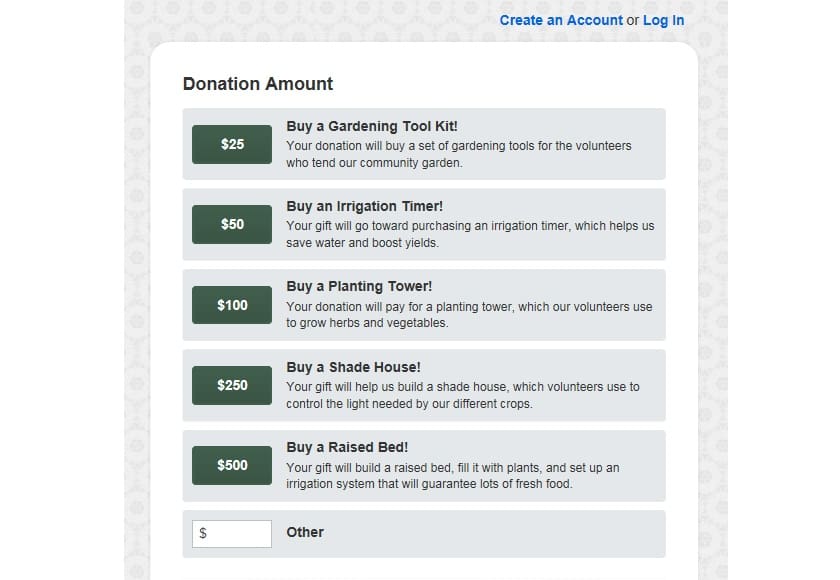
Task: Open the Log In link
Action: (663, 20)
